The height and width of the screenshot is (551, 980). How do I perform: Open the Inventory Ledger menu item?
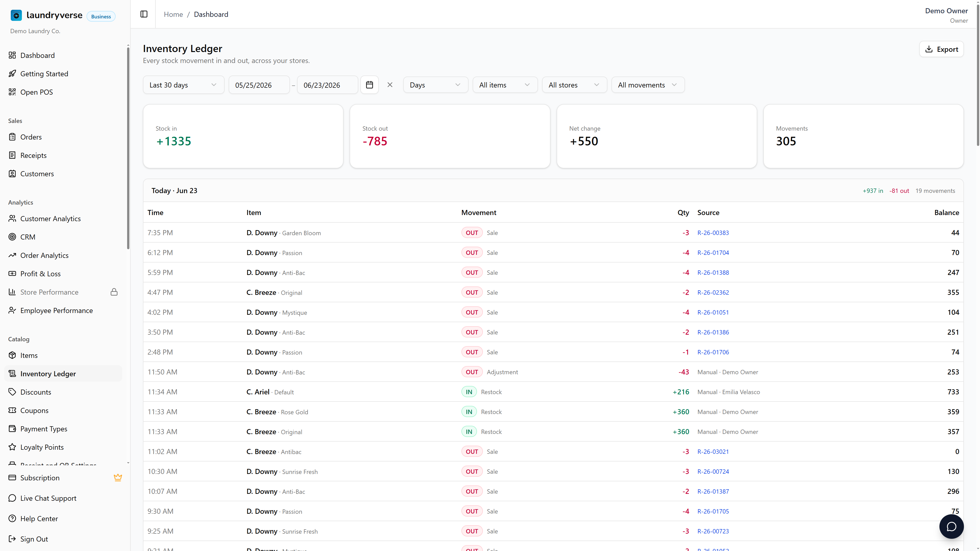pyautogui.click(x=63, y=373)
